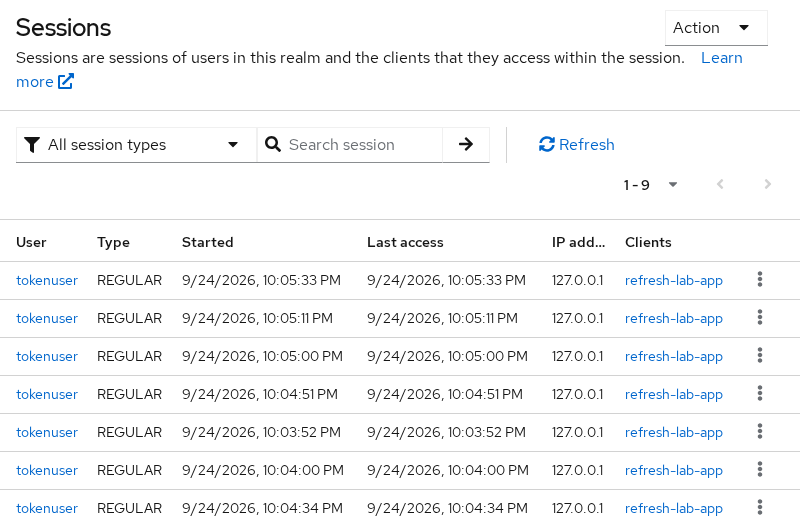The height and width of the screenshot is (520, 800).
Task: Click IP 127.0.0.1 in 10:05:11 PM row
Action: coord(577,318)
